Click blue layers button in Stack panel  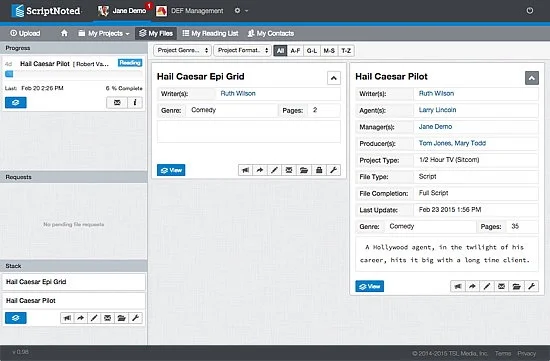pyautogui.click(x=16, y=318)
